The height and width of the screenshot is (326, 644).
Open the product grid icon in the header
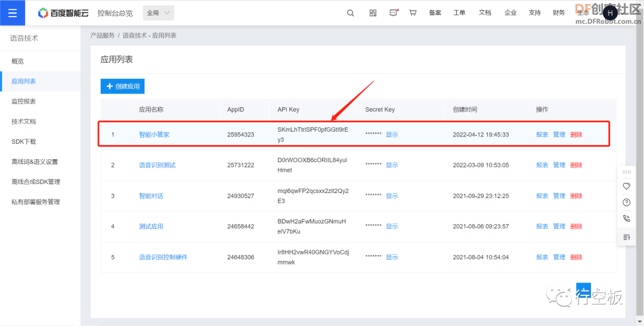(373, 13)
